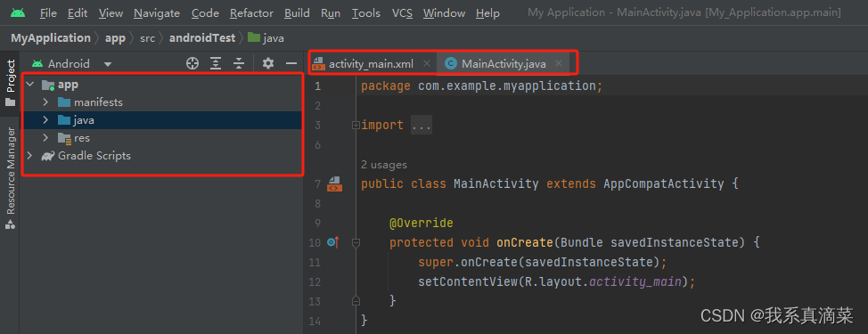Click the androidTest breadcrumb segment
The height and width of the screenshot is (334, 868).
202,38
